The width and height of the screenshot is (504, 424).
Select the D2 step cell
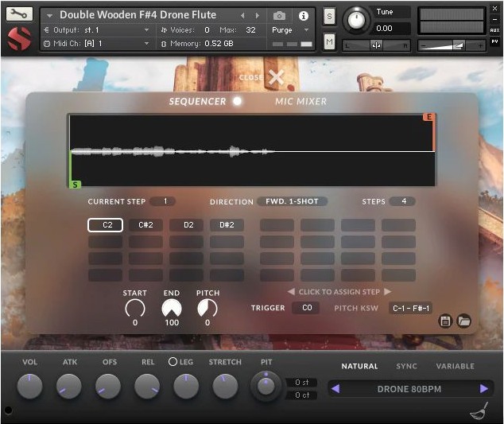186,225
